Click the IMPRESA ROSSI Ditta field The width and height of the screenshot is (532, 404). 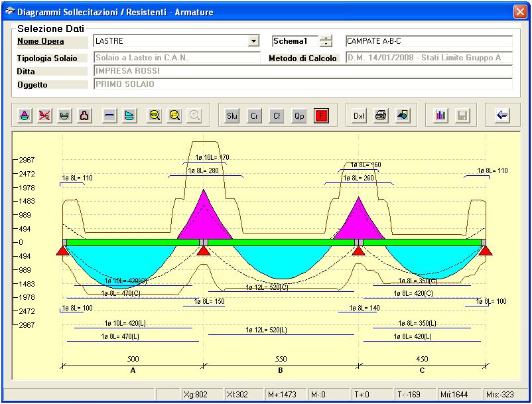pyautogui.click(x=303, y=71)
